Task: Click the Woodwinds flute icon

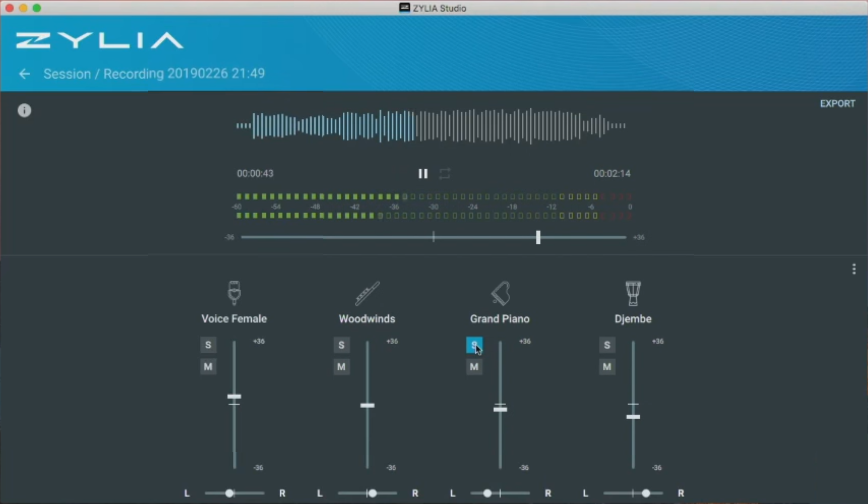Action: click(x=367, y=293)
